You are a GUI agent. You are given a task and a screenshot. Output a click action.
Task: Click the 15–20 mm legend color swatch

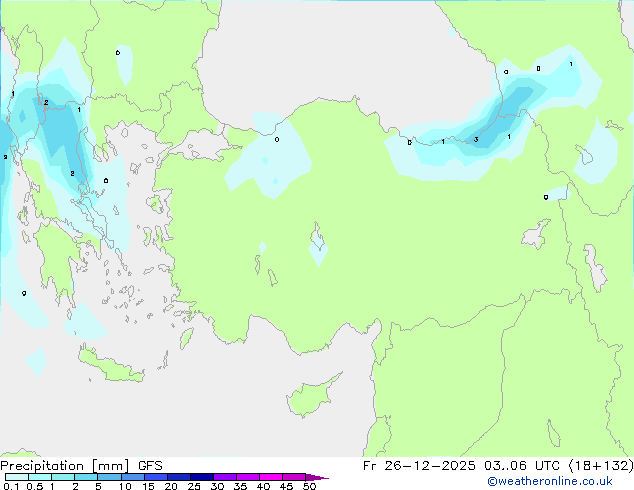click(156, 477)
